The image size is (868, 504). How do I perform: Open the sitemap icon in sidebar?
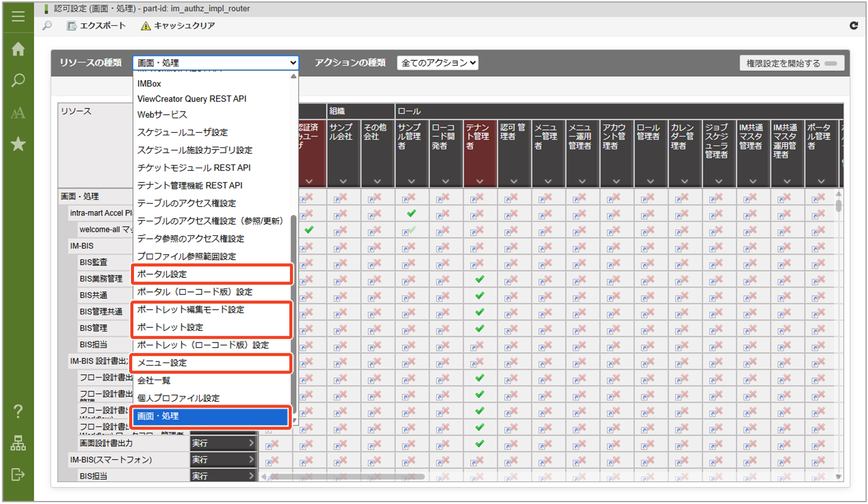18,444
